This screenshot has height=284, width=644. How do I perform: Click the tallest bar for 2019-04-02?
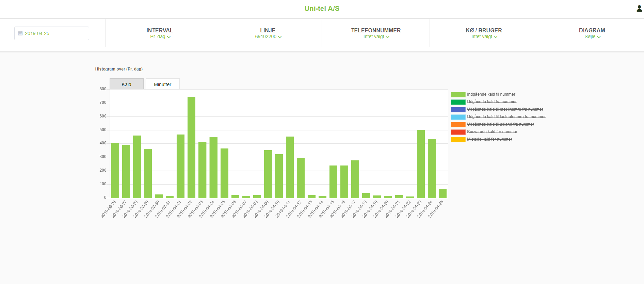coord(191,147)
